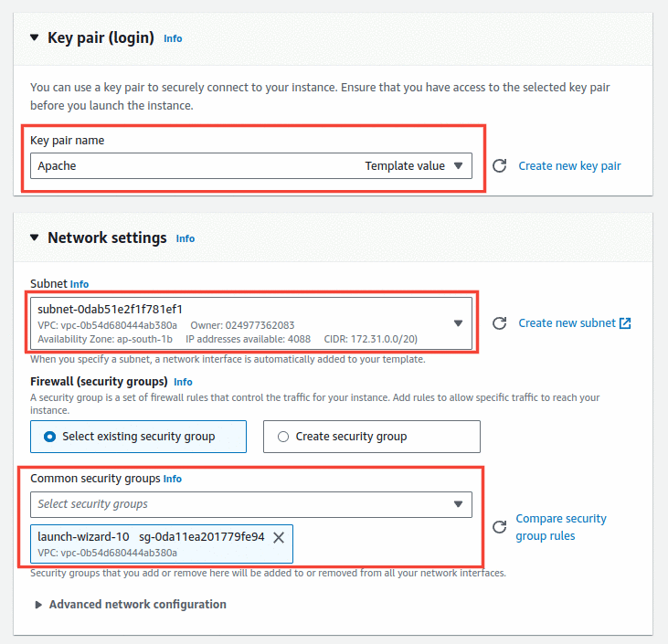
Task: Click Info beside Firewall (security groups)
Action: click(183, 382)
